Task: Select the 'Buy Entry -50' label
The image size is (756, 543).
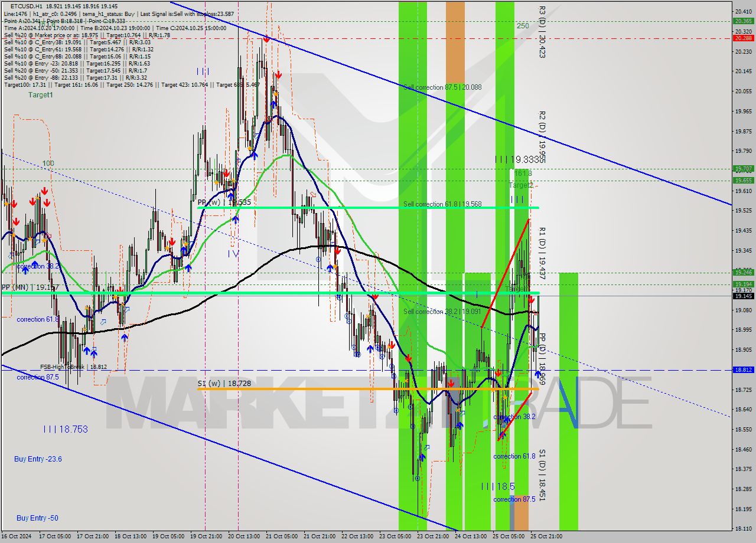Action: pyautogui.click(x=37, y=518)
